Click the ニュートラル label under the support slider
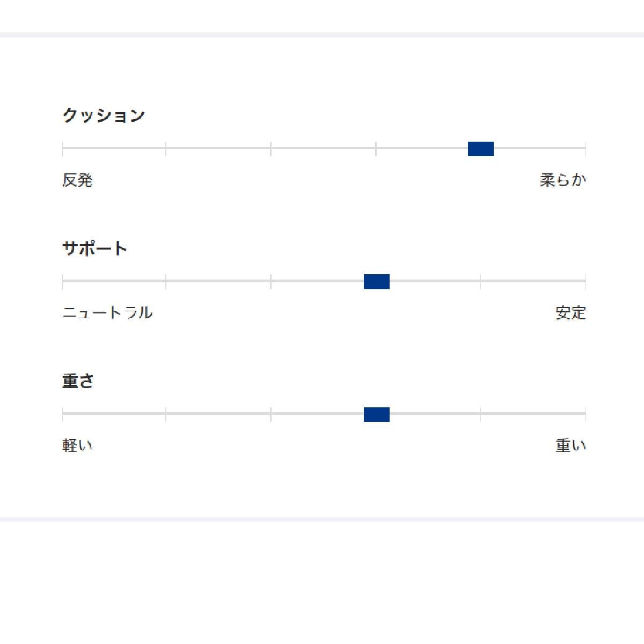The height and width of the screenshot is (644, 644). coord(107,313)
